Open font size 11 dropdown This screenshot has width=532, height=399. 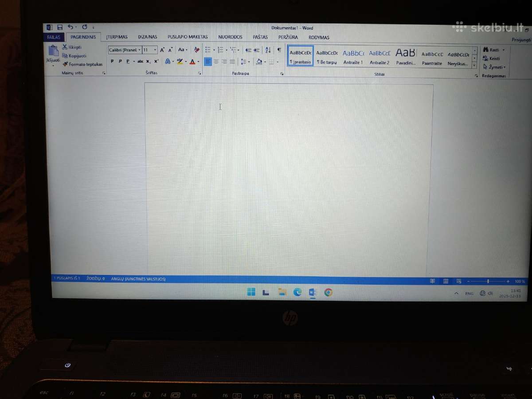[x=155, y=50]
